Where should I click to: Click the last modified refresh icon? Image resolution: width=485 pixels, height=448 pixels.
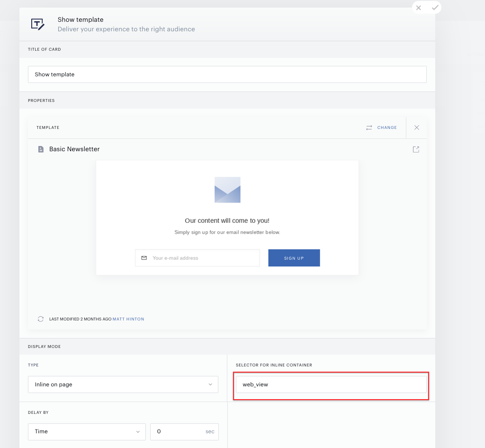(41, 319)
